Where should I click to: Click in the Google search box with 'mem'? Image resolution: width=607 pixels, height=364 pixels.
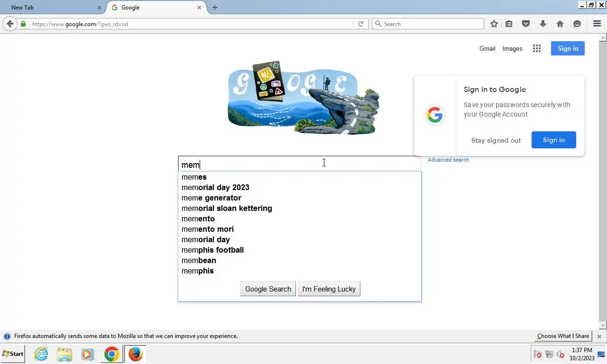[x=299, y=164]
